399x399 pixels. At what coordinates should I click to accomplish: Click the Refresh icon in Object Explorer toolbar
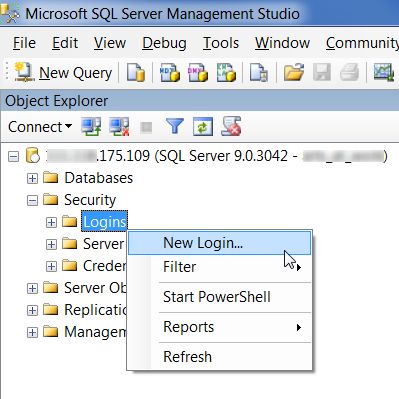[203, 127]
